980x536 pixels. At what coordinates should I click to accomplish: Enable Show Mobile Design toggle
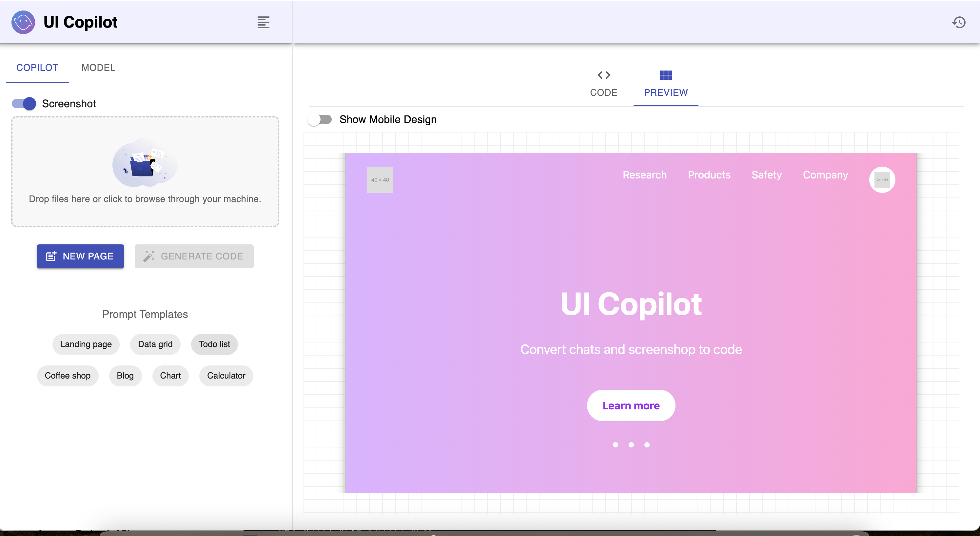coord(320,119)
